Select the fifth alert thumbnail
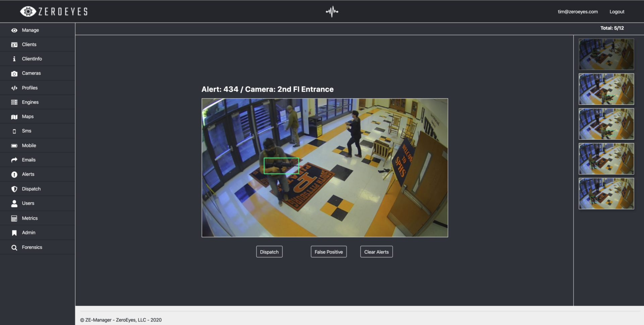This screenshot has height=325, width=644. (x=606, y=194)
